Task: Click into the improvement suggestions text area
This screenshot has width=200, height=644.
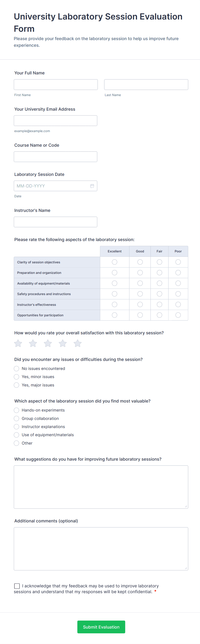Action: 101,487
